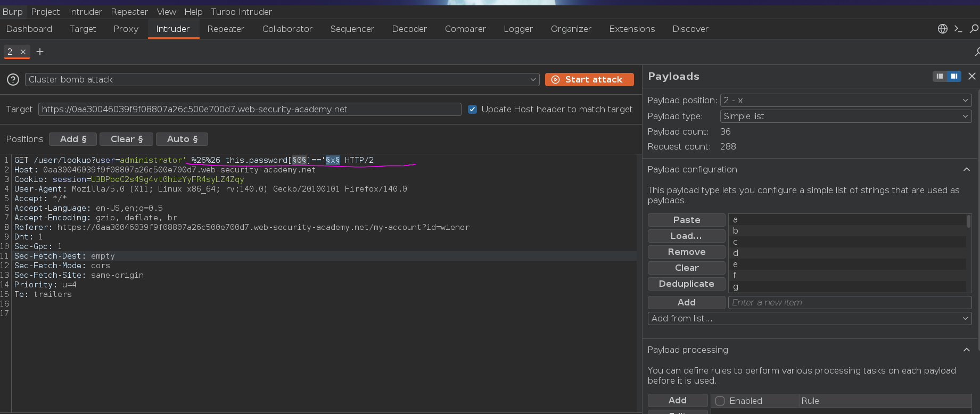Switch to left panel layout icon
This screenshot has height=414, width=980.
[940, 76]
